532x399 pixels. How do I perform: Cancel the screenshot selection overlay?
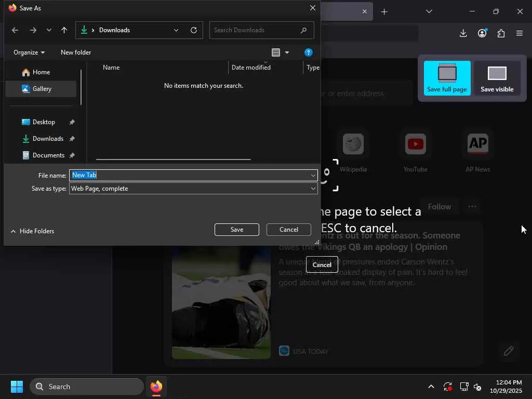click(322, 264)
